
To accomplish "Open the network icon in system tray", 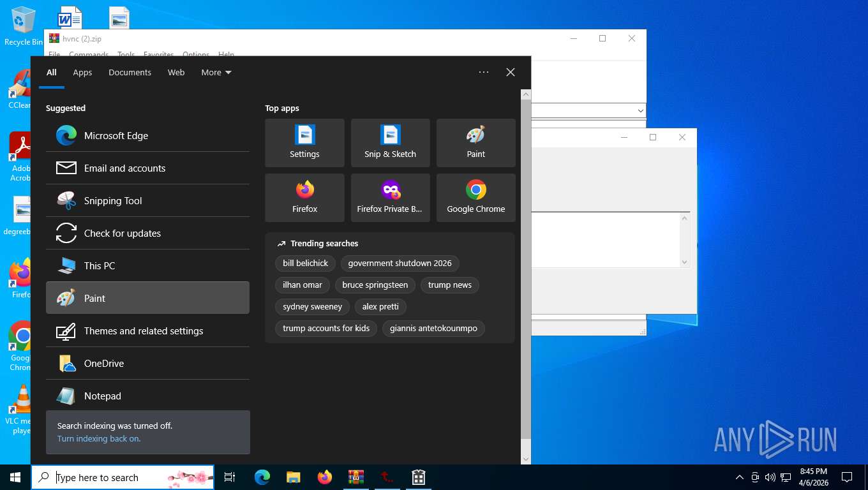I will [x=786, y=477].
